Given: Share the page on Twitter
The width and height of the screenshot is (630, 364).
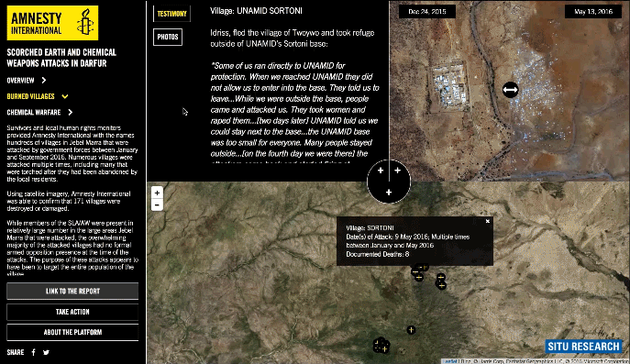Looking at the screenshot, I should (x=46, y=352).
